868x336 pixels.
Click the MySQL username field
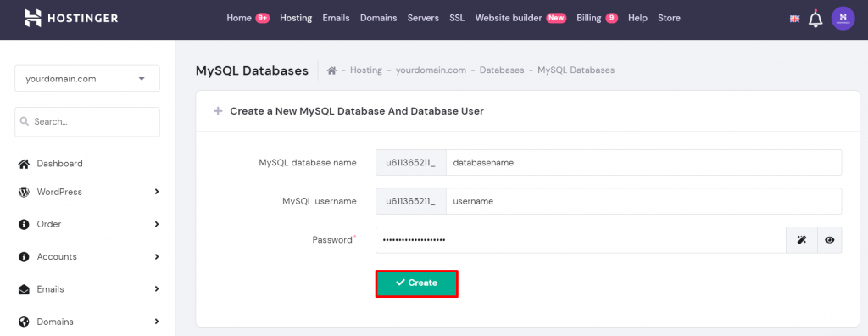[644, 201]
